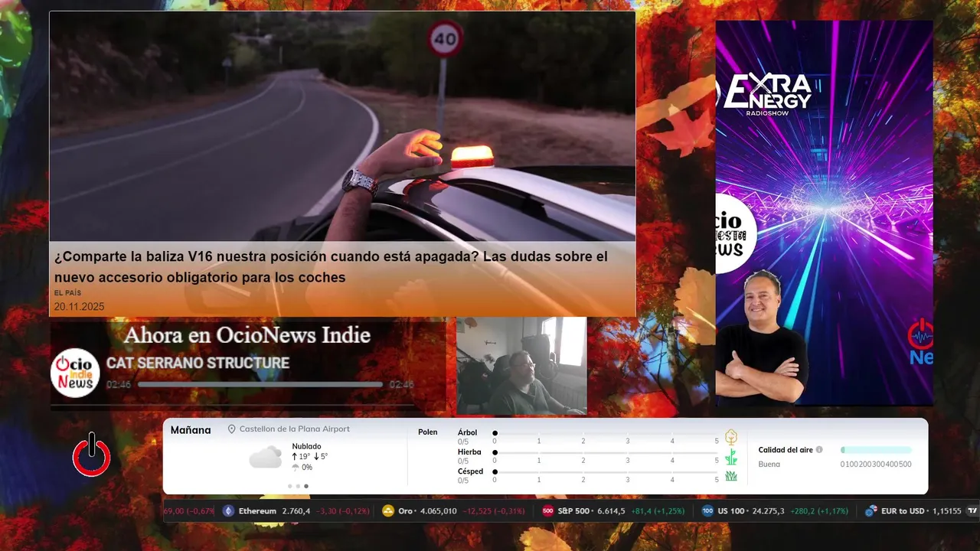Click the S&P 500 red badge icon
980x551 pixels.
pyautogui.click(x=547, y=511)
